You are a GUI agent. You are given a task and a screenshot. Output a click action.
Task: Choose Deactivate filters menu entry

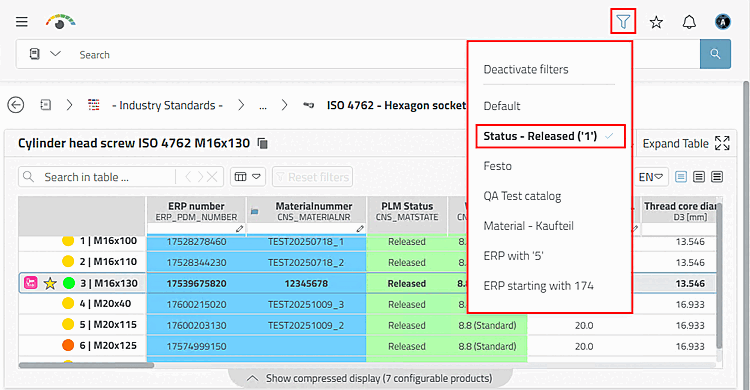526,69
